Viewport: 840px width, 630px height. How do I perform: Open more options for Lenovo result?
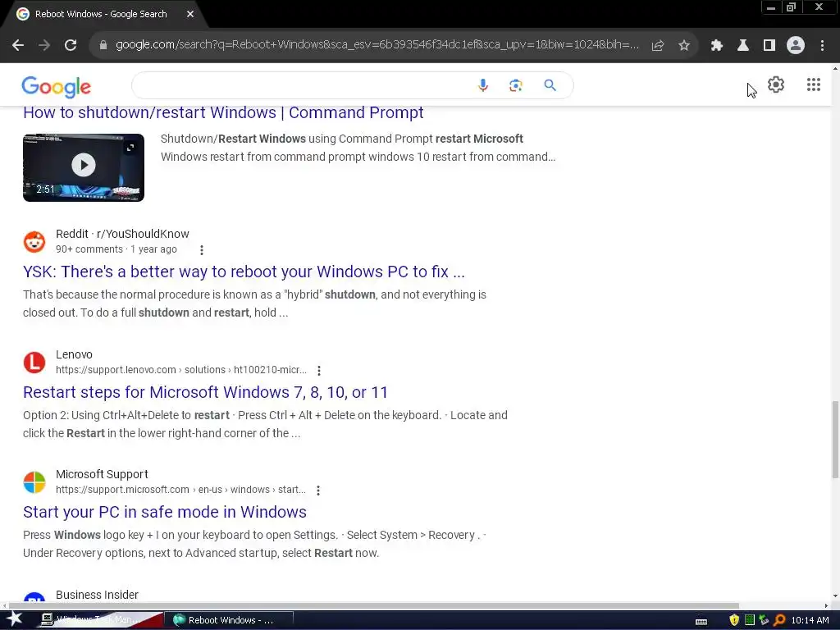coord(319,370)
